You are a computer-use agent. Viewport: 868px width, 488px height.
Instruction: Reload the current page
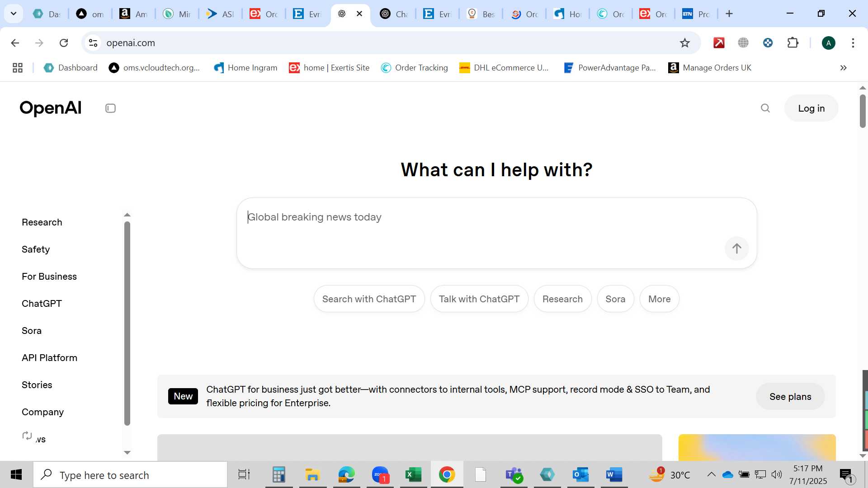pyautogui.click(x=64, y=43)
